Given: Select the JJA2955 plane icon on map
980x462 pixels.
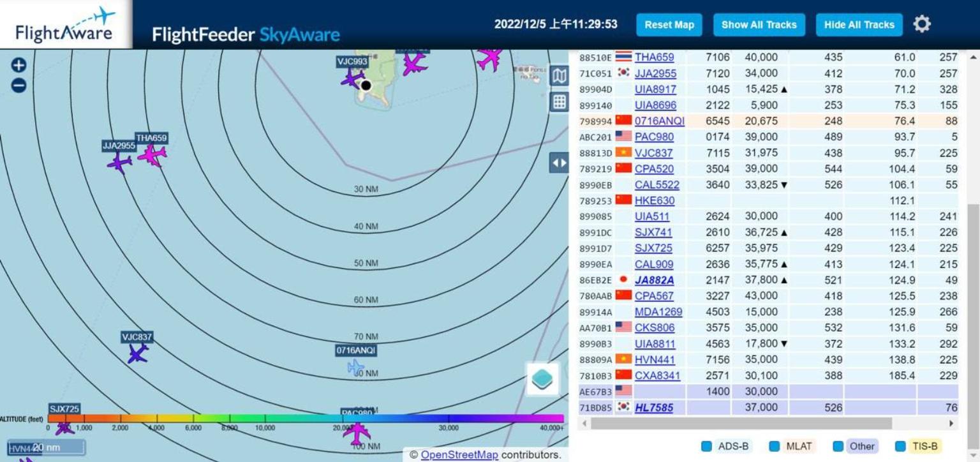Looking at the screenshot, I should coord(119,162).
